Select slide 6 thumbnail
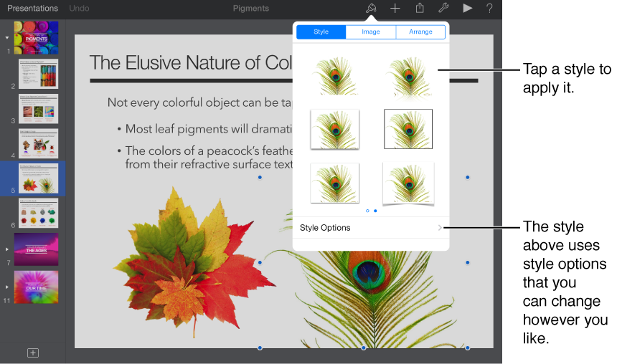This screenshot has width=617, height=364. 39,213
